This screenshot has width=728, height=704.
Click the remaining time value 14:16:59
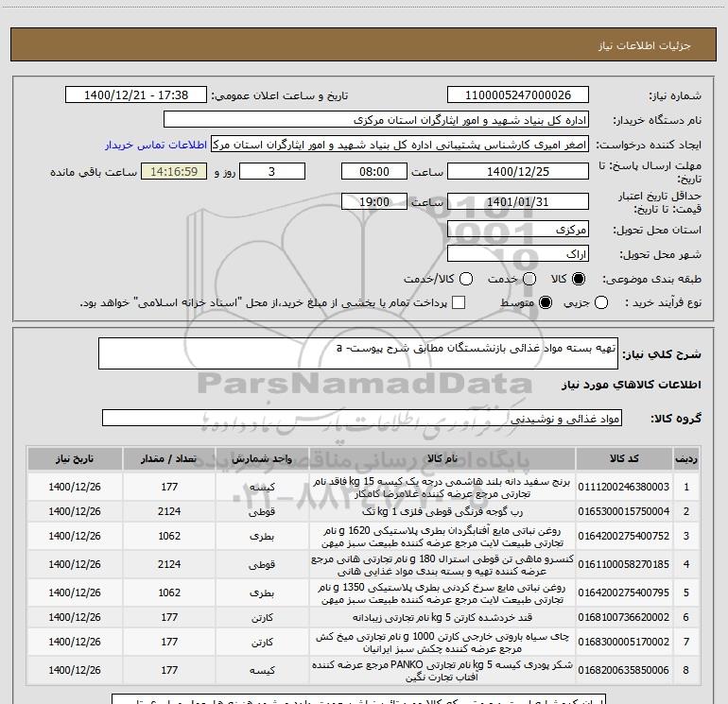(174, 171)
